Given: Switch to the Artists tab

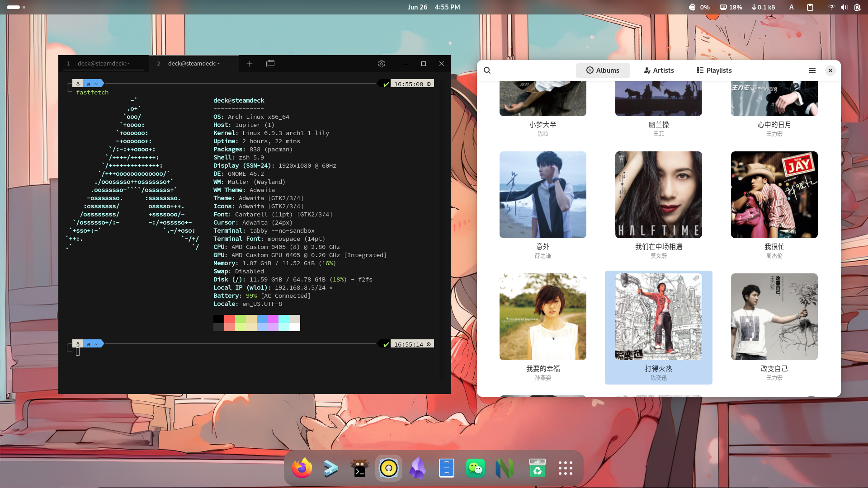Looking at the screenshot, I should click(659, 70).
